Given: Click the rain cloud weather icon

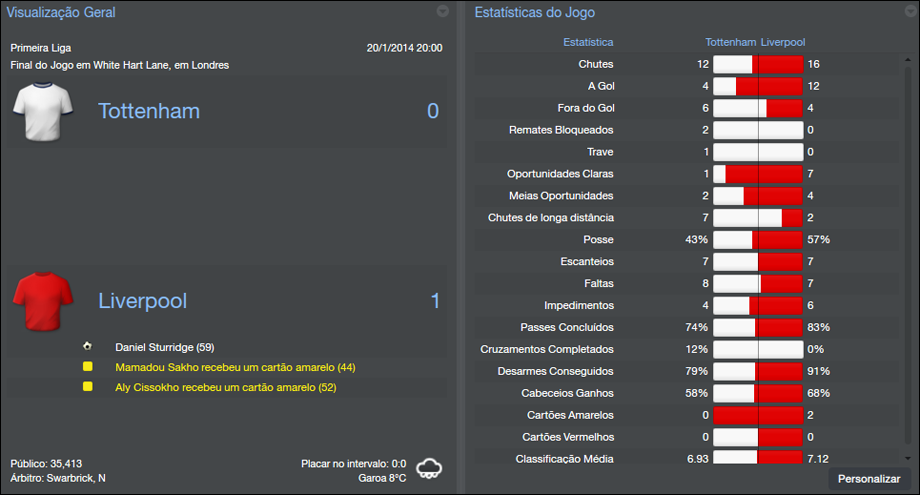Looking at the screenshot, I should [429, 468].
